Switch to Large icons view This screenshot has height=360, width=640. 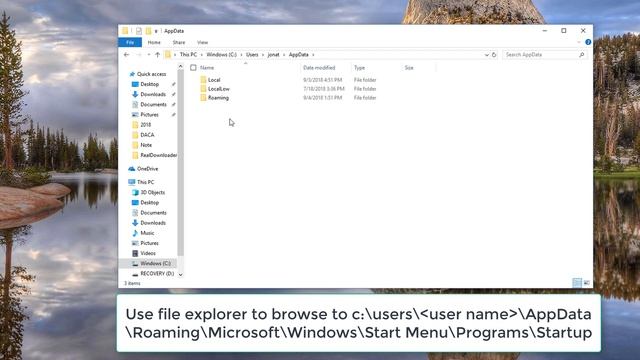[587, 283]
